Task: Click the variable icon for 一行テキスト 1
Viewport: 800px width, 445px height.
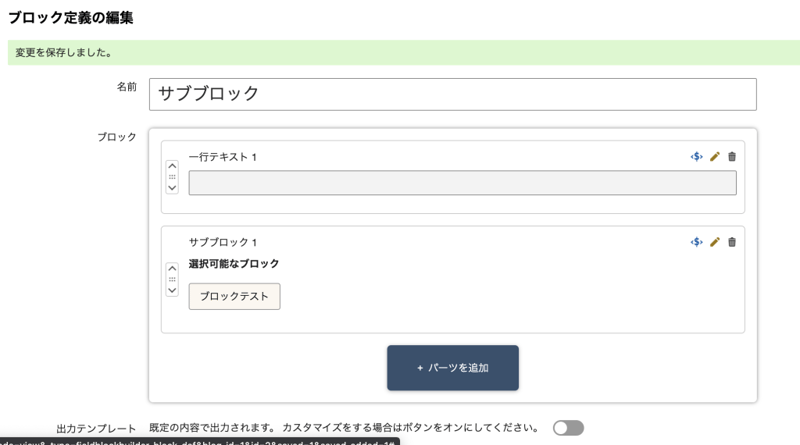Action: pyautogui.click(x=696, y=157)
